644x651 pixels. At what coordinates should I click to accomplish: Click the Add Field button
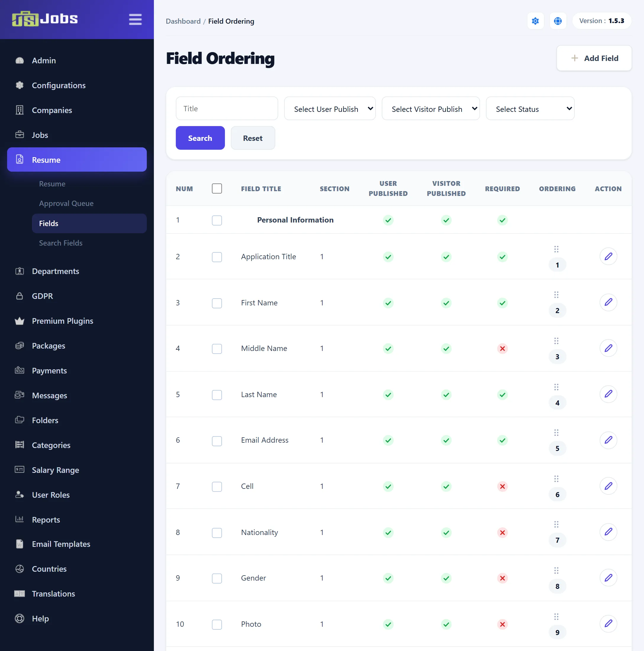(594, 58)
